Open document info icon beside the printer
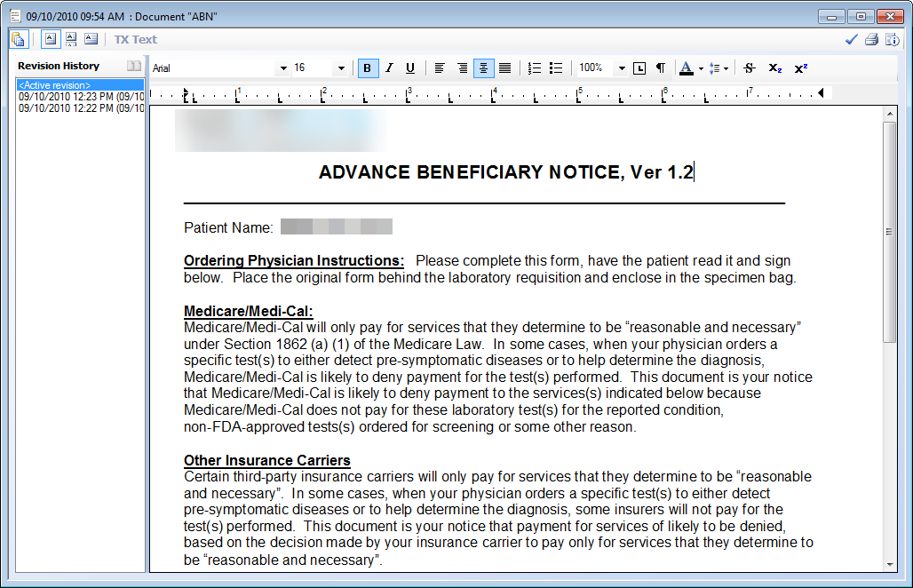The image size is (913, 588). pyautogui.click(x=892, y=40)
